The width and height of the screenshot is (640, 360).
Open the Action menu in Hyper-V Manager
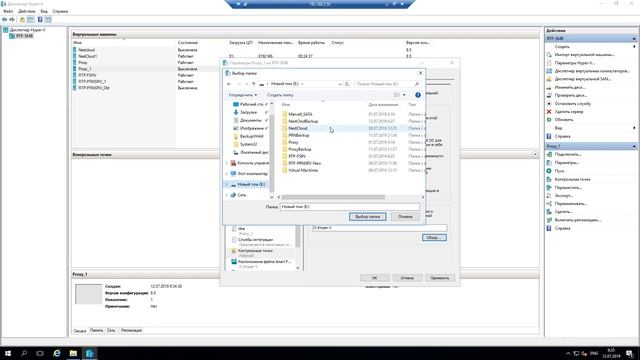pyautogui.click(x=27, y=11)
